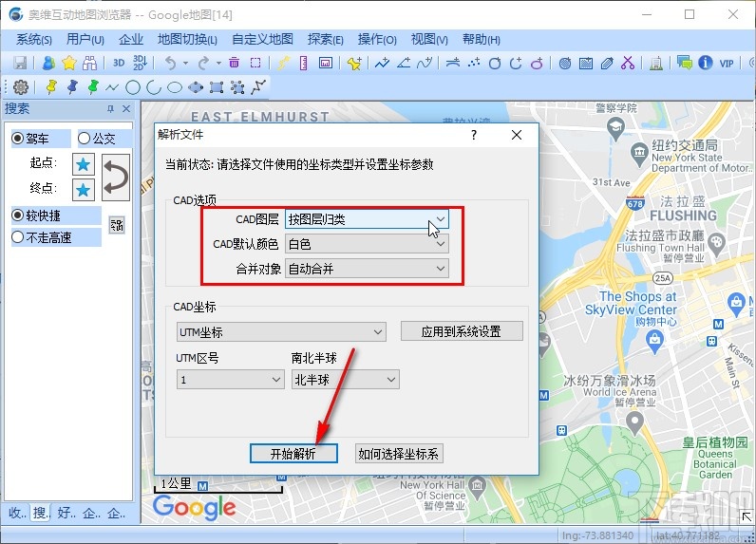Select the full circle drawing tool
The width and height of the screenshot is (756, 544).
133,87
